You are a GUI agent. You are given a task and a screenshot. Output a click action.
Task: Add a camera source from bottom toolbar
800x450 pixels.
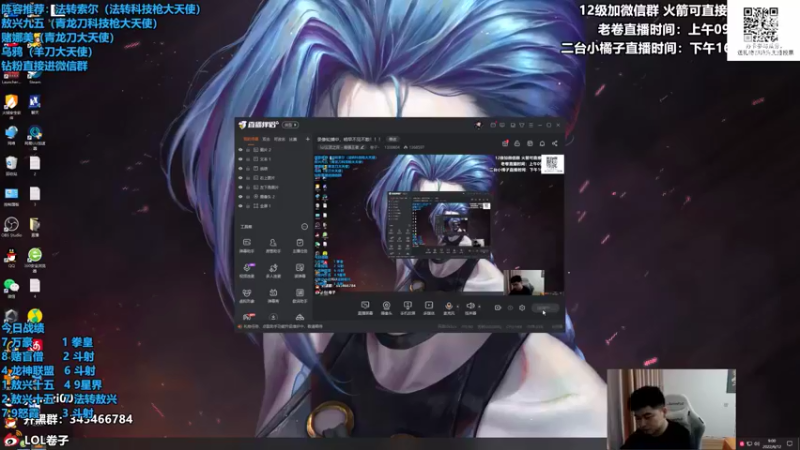386,308
